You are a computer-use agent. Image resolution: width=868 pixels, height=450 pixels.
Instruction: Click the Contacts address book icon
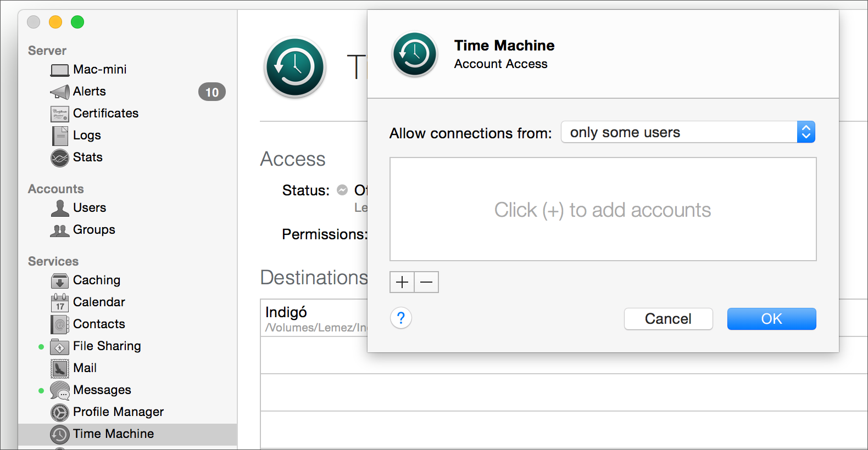(59, 324)
